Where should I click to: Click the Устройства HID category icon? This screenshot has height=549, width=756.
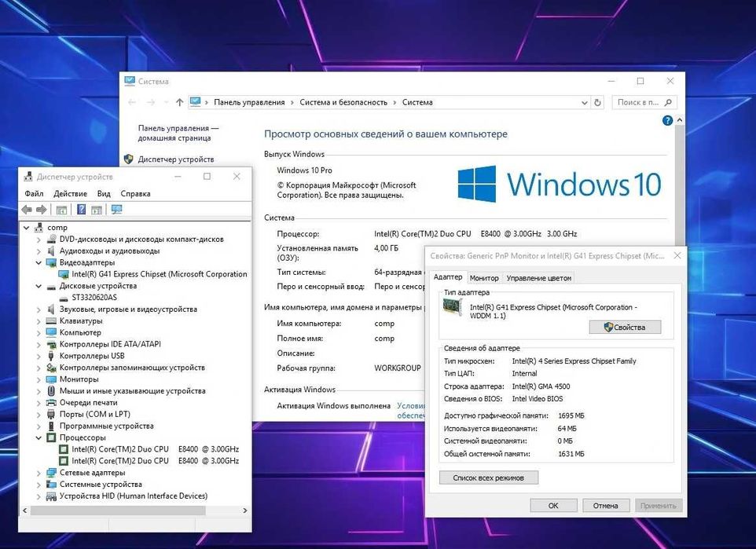coord(51,496)
